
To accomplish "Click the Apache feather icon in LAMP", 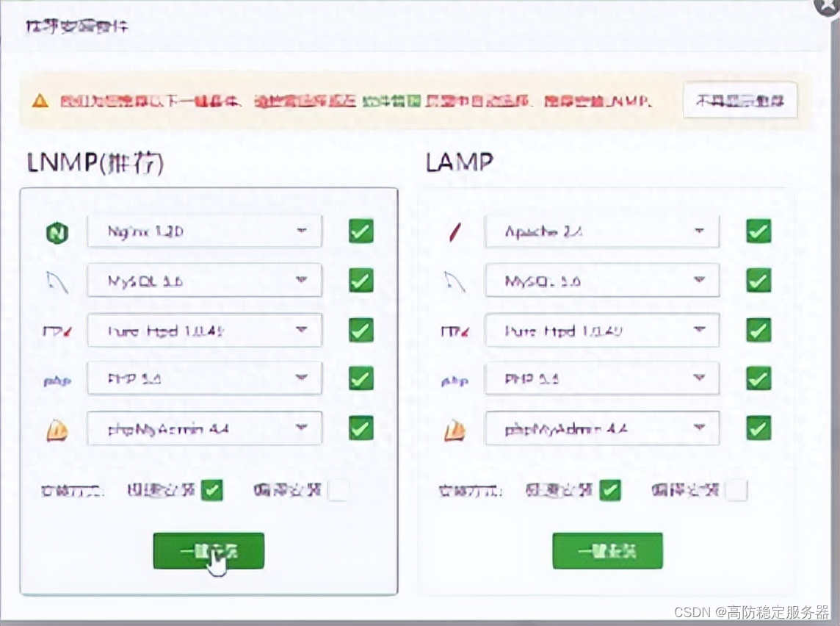I will [455, 233].
